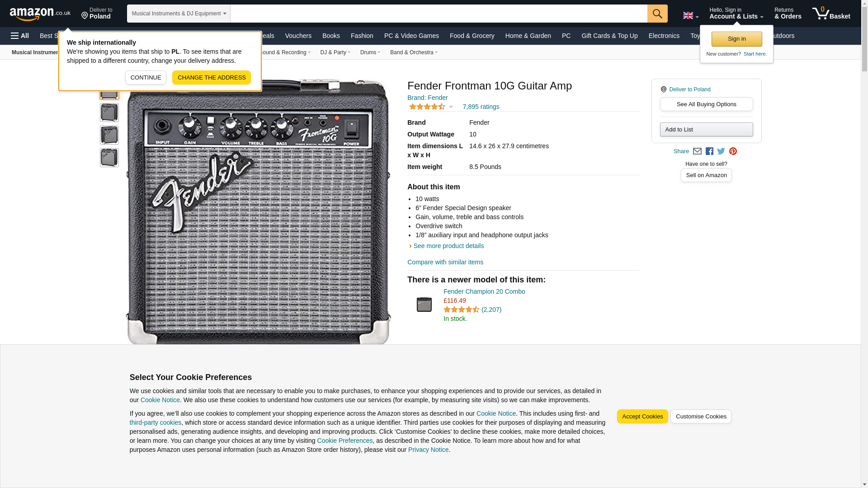The image size is (868, 488).
Task: Click into the search text field
Action: (439, 14)
